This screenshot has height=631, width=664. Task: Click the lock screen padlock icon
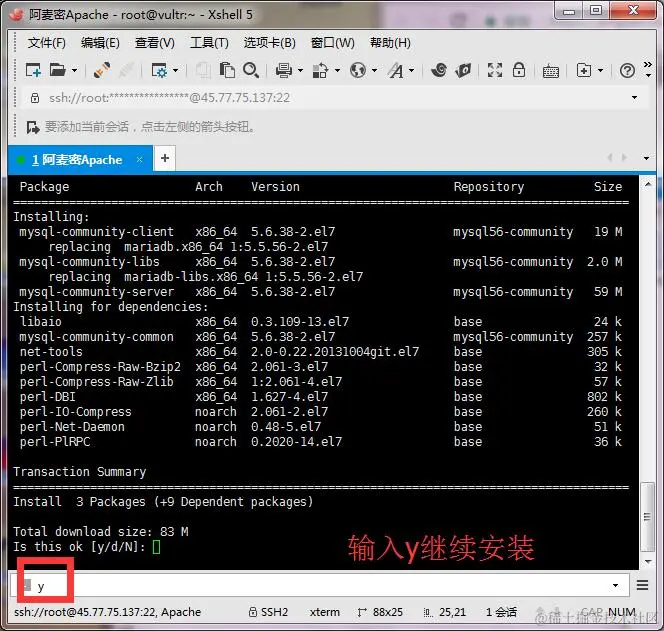(x=519, y=70)
